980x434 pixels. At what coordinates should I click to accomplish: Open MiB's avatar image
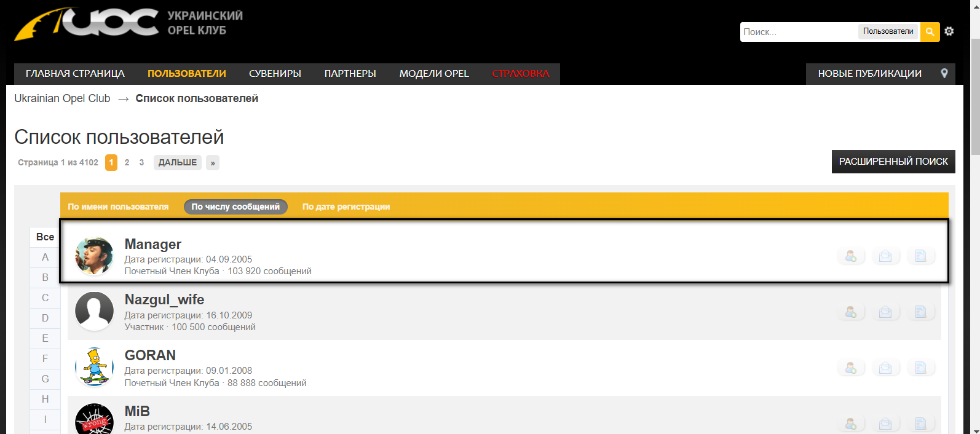point(94,419)
